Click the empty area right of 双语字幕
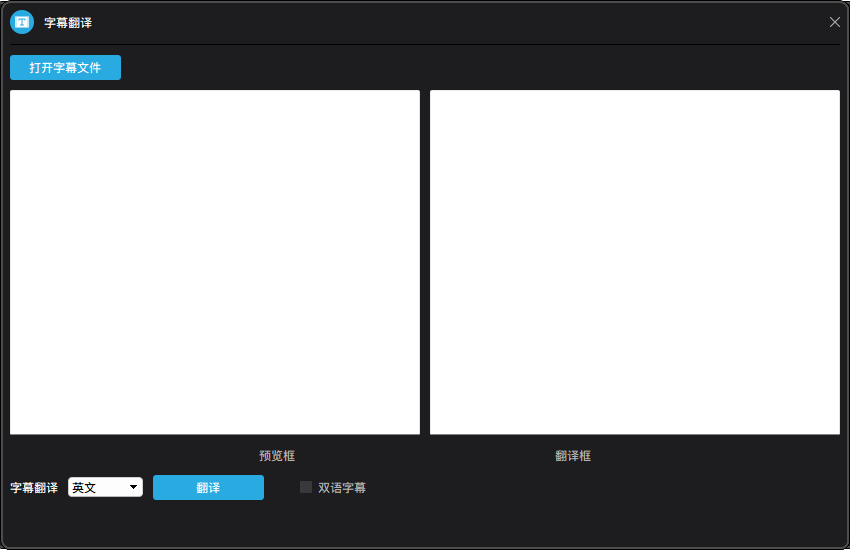The height and width of the screenshot is (550, 850). (x=600, y=488)
